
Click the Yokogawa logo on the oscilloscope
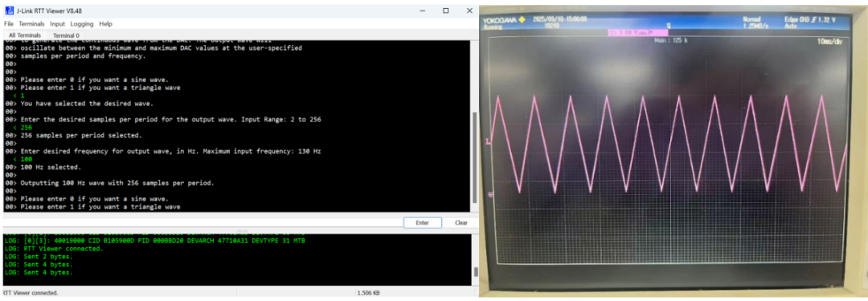pos(504,20)
